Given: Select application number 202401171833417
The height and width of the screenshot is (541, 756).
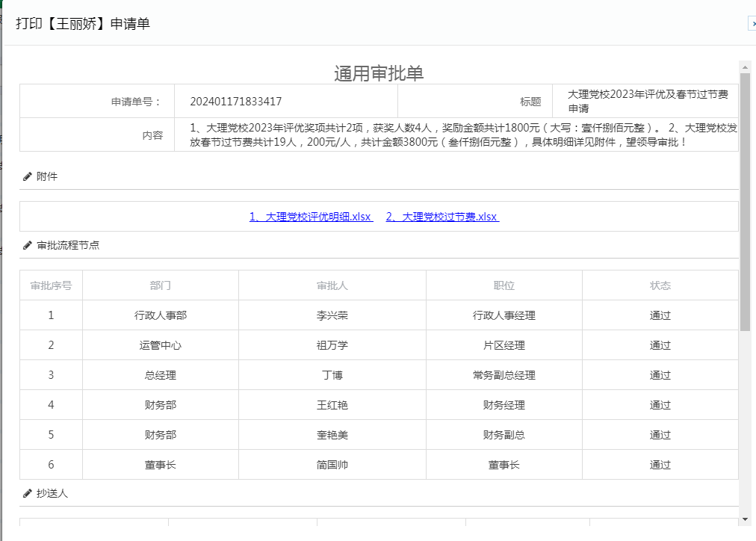Looking at the screenshot, I should point(236,102).
